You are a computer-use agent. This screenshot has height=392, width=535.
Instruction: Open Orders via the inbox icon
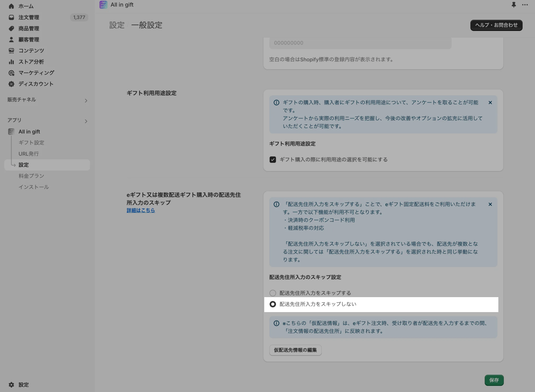coord(11,17)
